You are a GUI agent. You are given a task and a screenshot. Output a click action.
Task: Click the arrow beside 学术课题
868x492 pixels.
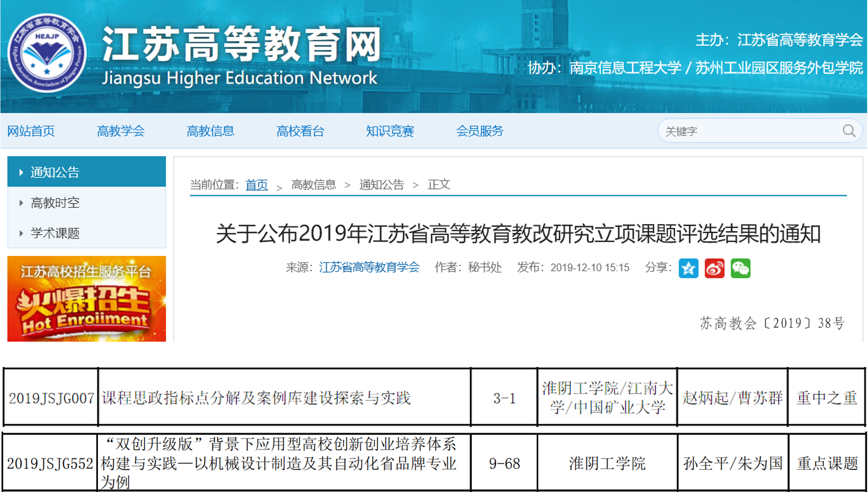[x=21, y=233]
